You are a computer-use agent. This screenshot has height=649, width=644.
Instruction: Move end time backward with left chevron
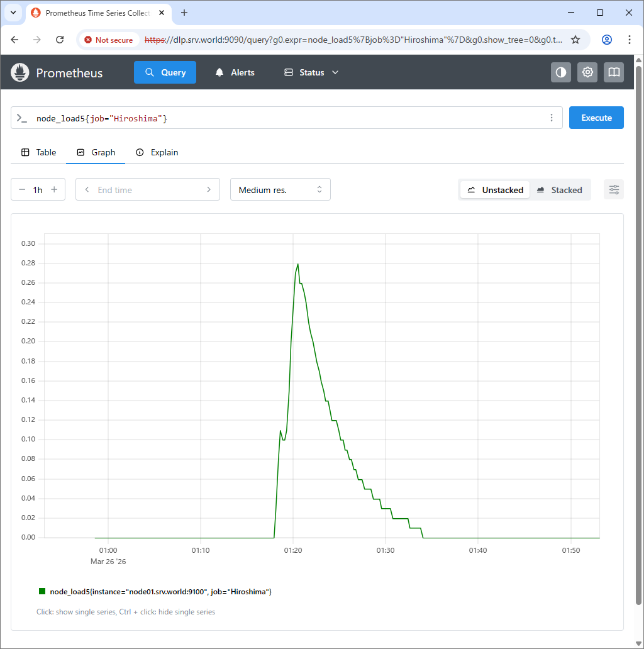click(87, 189)
